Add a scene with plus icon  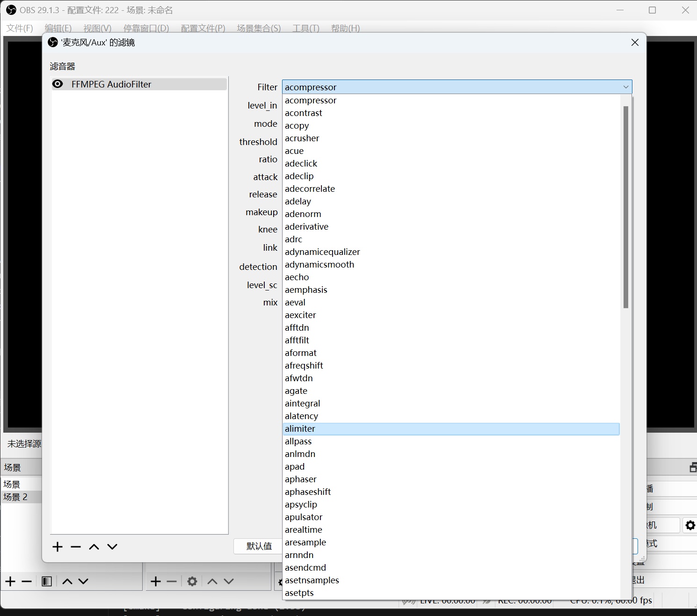point(10,581)
